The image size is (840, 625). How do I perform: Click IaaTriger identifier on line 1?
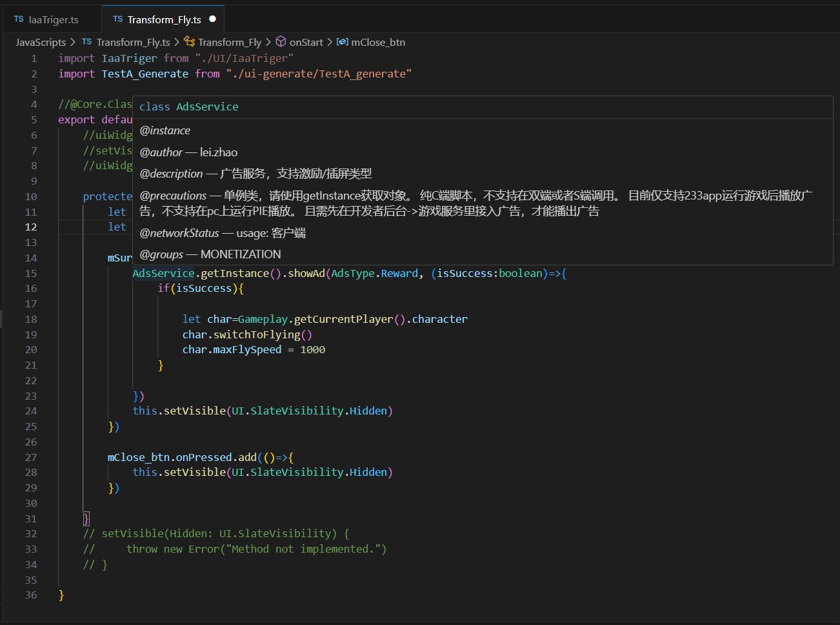(129, 58)
